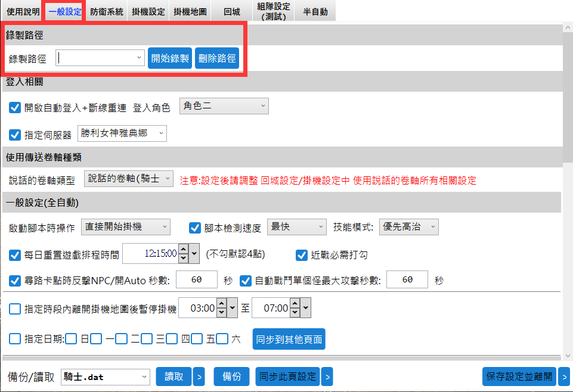The height and width of the screenshot is (392, 573).
Task: Expand the 登入角色 dropdown showing 角色二
Action: (223, 106)
